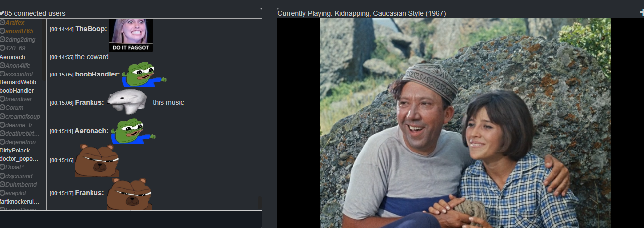Click 'Frankus:' username at 00:15:17
Viewport: 644px width, 228px height.
pos(90,193)
